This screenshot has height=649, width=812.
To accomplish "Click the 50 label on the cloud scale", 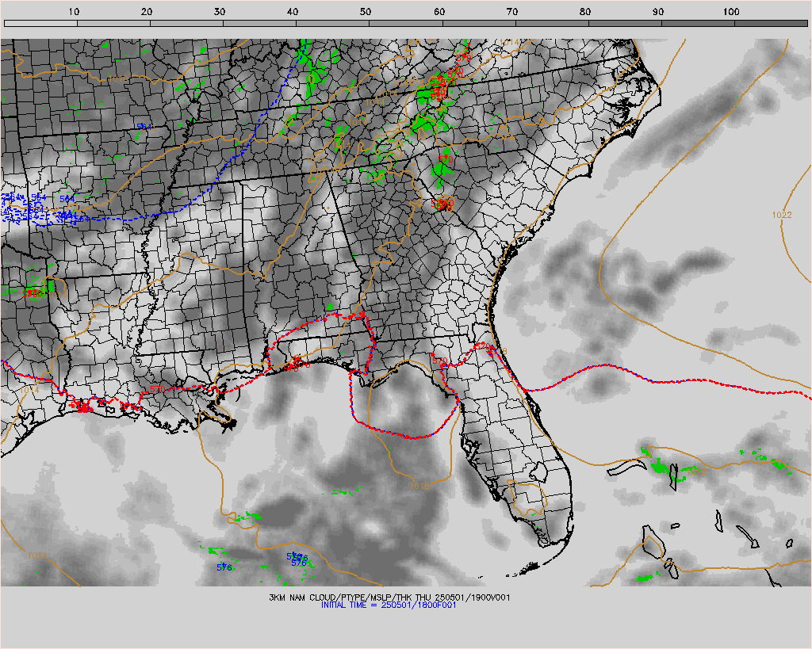I will pos(366,11).
